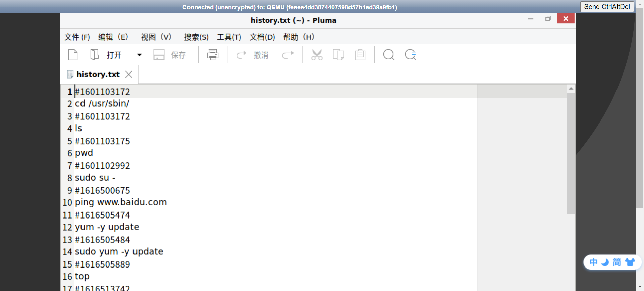Screen dimensions: 644x291
Task: Click text '#1616505474'
Action: (x=102, y=215)
